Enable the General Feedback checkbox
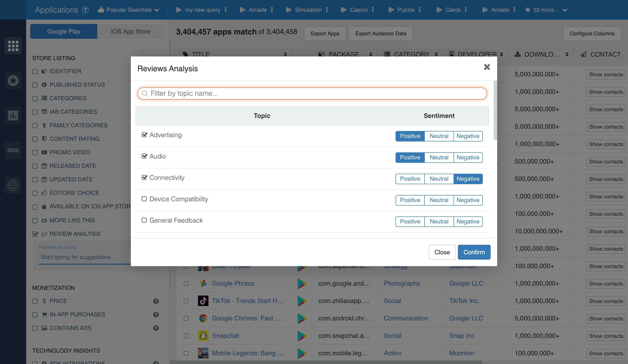628x364 pixels. point(144,220)
